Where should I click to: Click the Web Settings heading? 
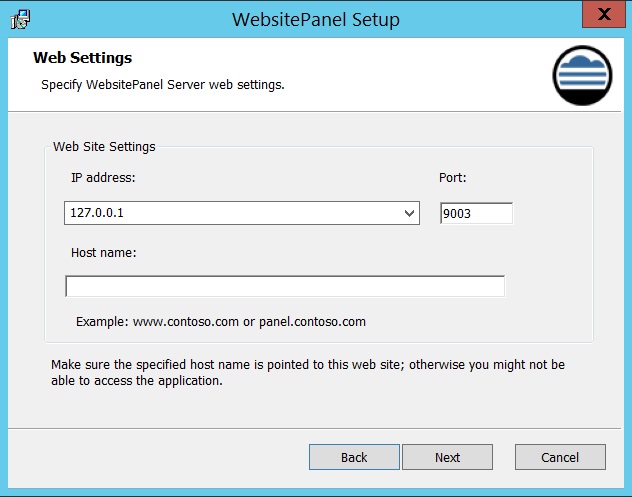click(x=83, y=58)
